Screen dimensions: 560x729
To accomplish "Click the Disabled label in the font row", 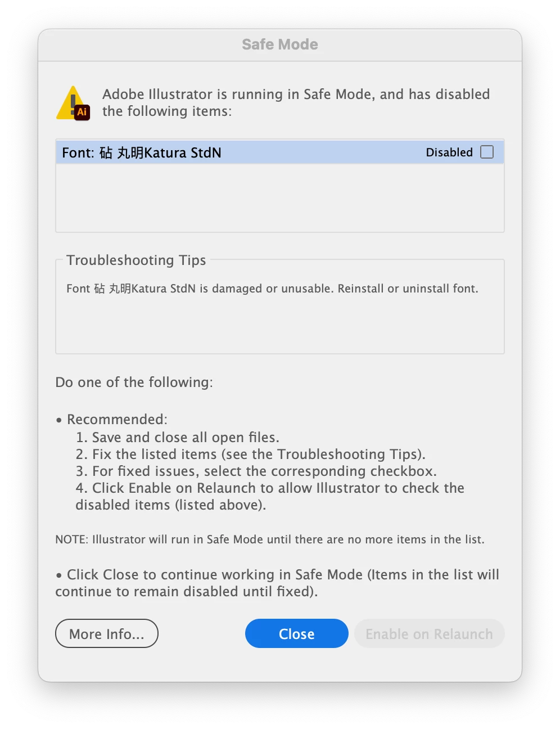I will pyautogui.click(x=449, y=152).
